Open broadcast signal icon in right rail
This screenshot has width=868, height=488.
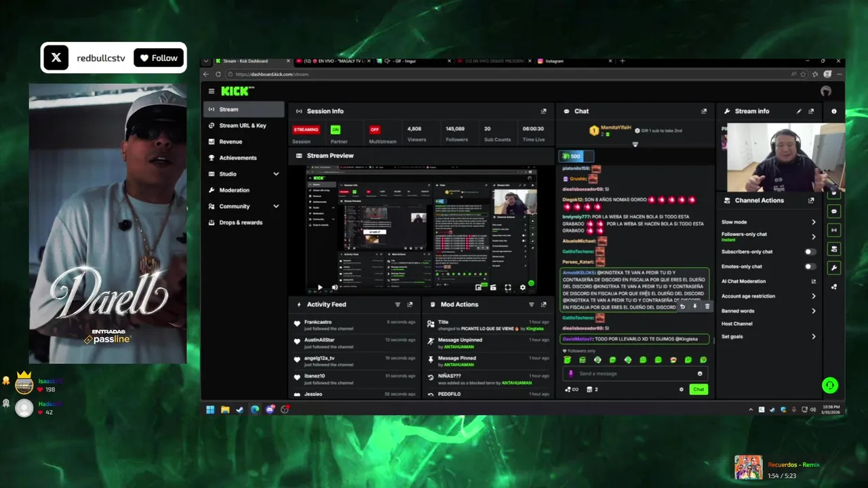834,230
